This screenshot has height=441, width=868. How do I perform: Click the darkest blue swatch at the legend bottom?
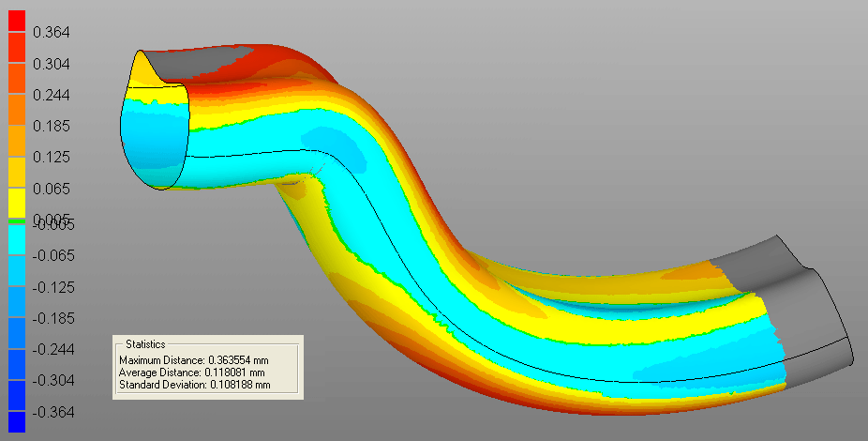coord(16,421)
